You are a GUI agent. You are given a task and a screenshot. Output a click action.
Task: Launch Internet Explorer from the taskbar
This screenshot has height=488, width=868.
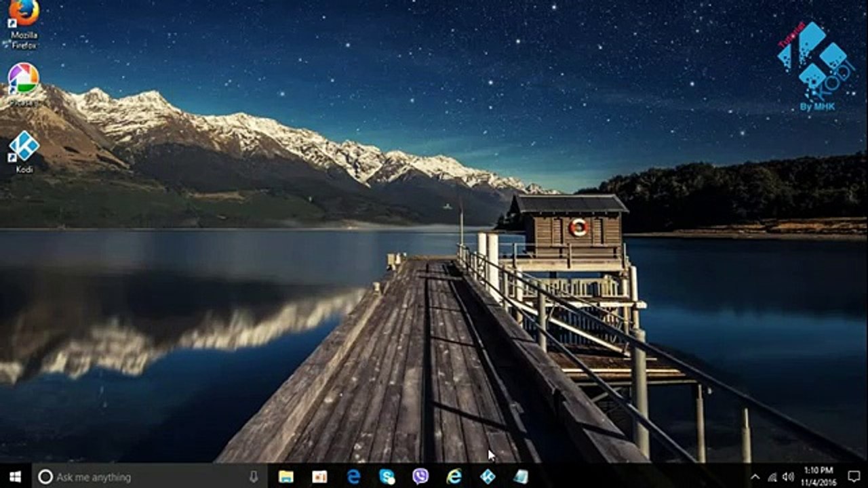pos(454,476)
